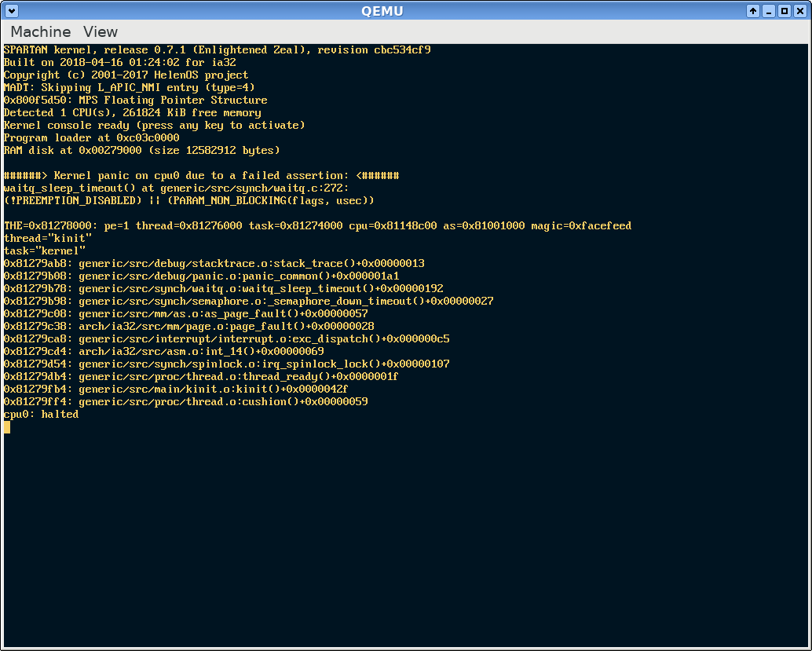The height and width of the screenshot is (651, 812).
Task: Click the stack_trace() stack frame line
Action: [x=214, y=263]
